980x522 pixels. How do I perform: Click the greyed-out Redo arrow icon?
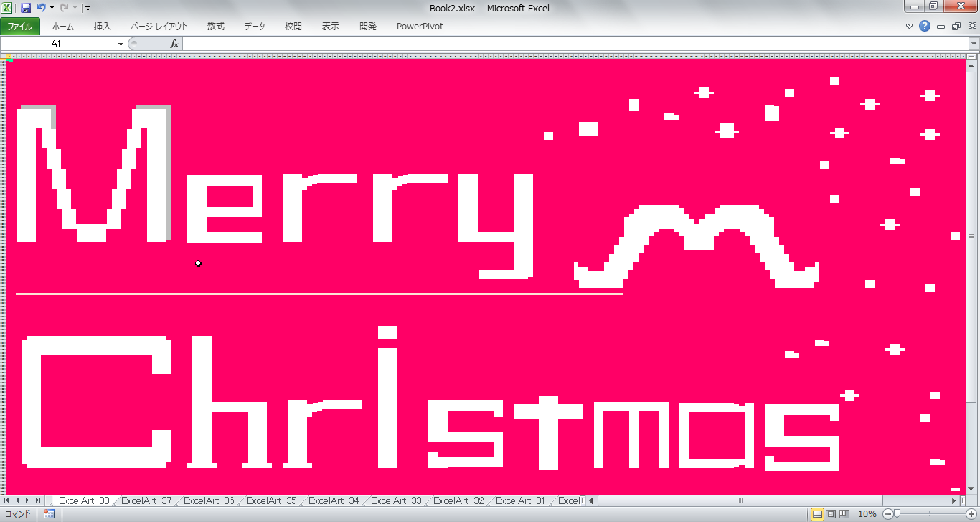(x=64, y=8)
